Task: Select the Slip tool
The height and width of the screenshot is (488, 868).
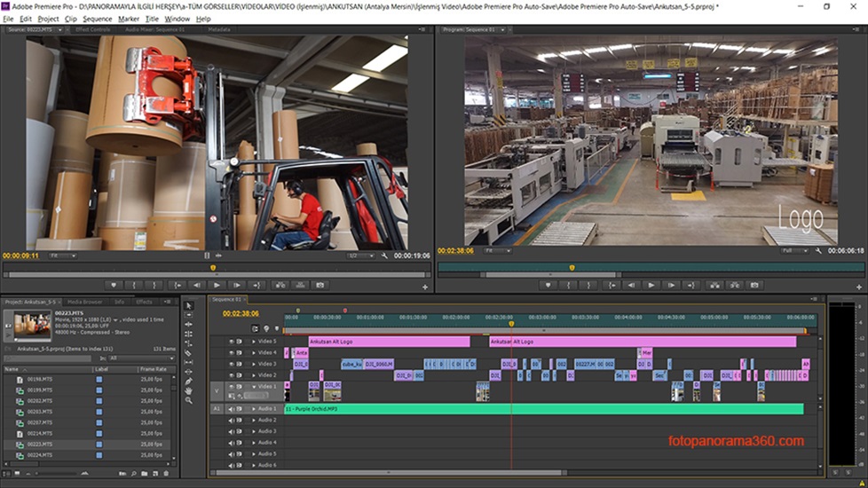Action: click(x=189, y=362)
